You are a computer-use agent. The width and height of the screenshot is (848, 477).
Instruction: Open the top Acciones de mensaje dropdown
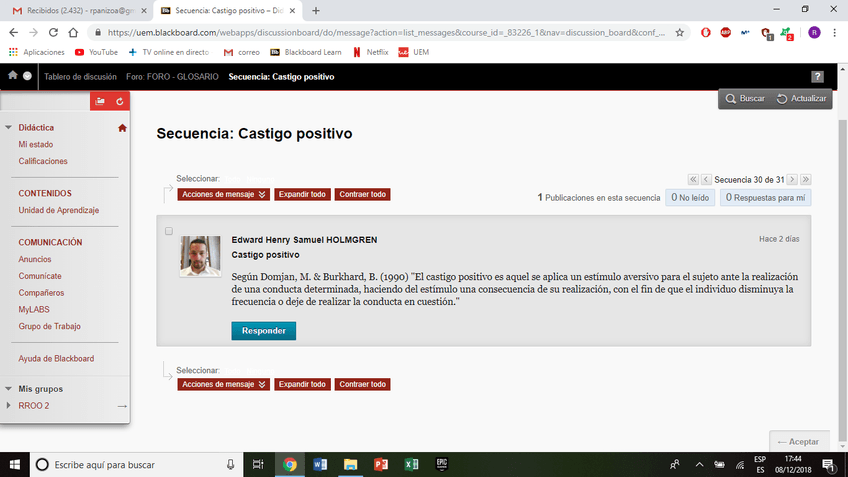[224, 195]
